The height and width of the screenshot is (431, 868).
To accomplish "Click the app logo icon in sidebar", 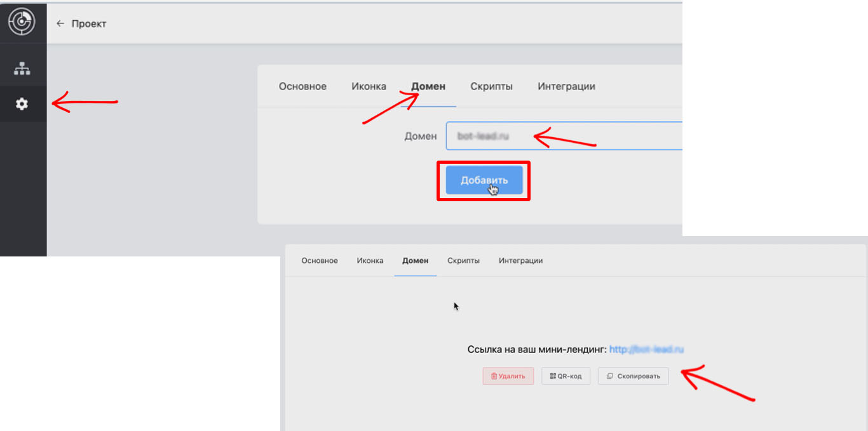I will pyautogui.click(x=22, y=22).
